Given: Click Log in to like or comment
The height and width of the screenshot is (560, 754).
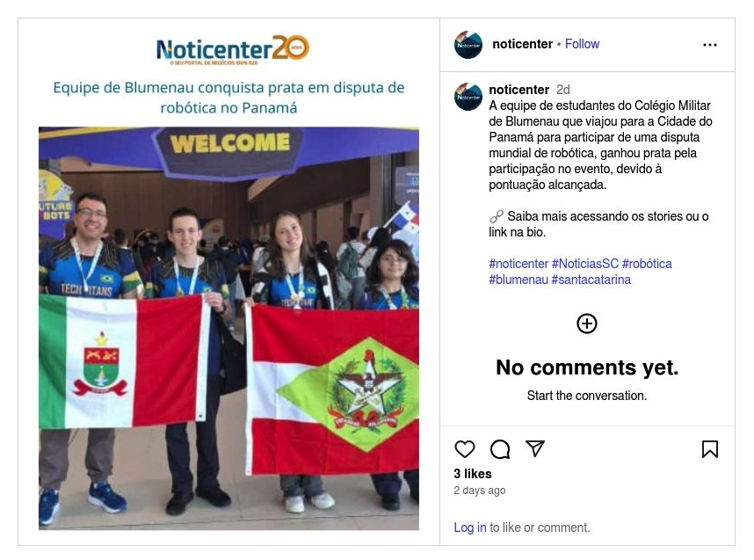Looking at the screenshot, I should coord(470,527).
